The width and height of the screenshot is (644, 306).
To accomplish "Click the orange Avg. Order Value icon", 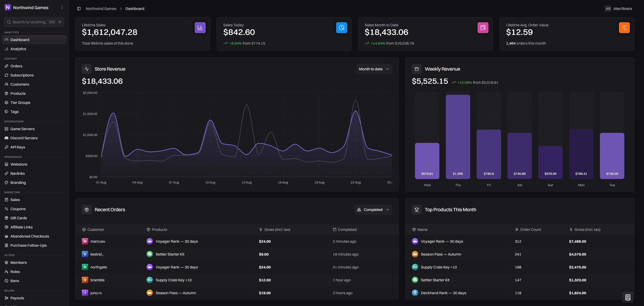I will pyautogui.click(x=624, y=28).
